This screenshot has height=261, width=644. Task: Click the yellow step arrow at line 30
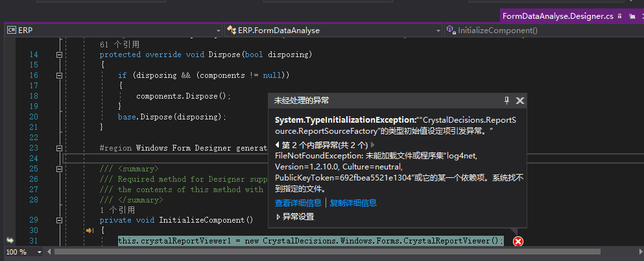(x=89, y=230)
